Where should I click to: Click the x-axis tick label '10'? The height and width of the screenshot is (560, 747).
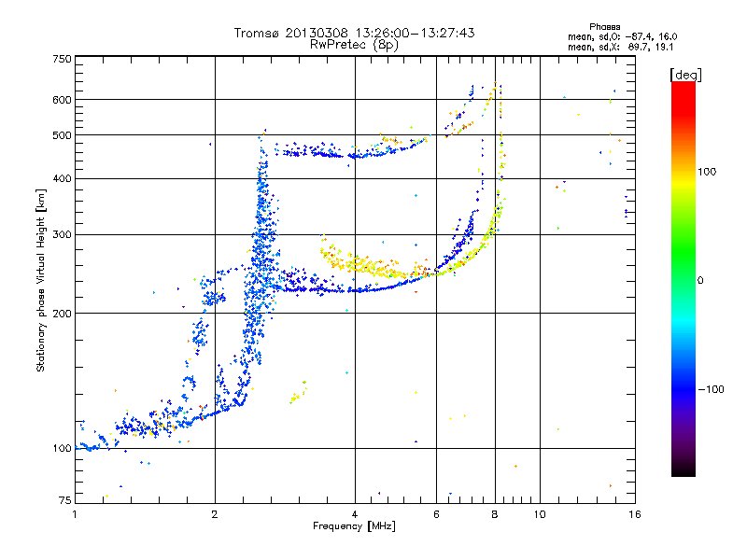pos(540,514)
